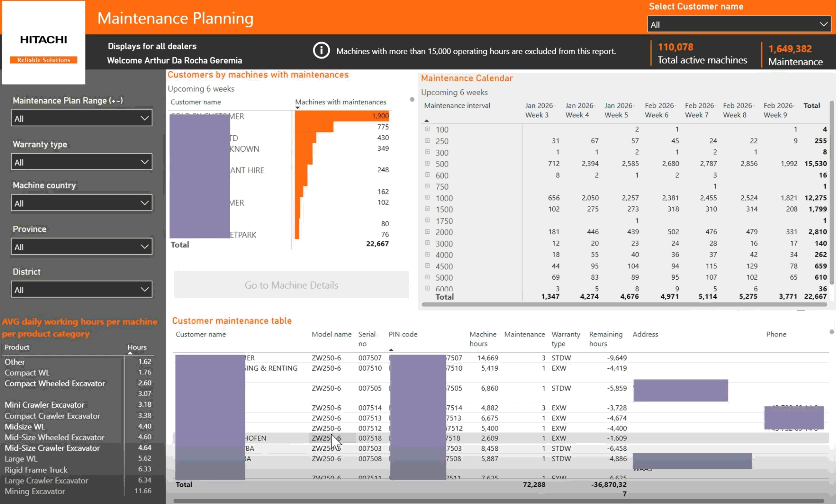Sort by the Serial no column header
Viewport: 836px width, 504px height.
(x=367, y=339)
